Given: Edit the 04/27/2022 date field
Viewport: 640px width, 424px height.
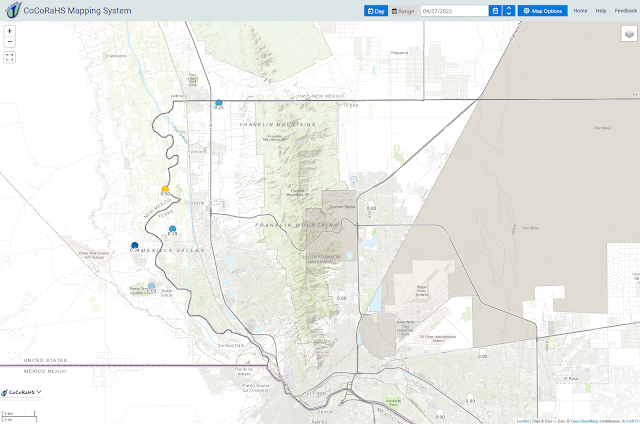Looking at the screenshot, I should 454,11.
